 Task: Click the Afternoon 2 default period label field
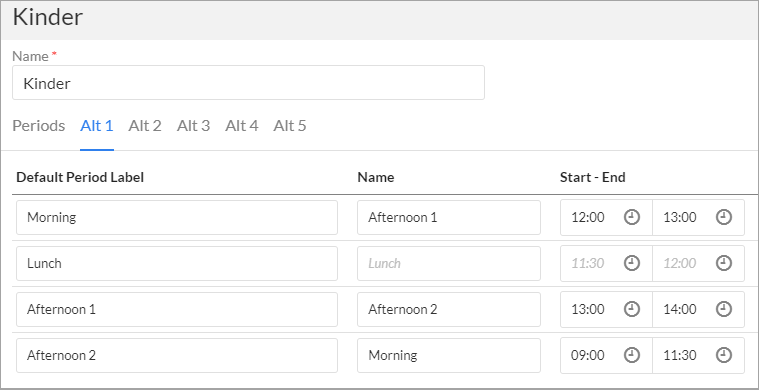[x=177, y=355]
